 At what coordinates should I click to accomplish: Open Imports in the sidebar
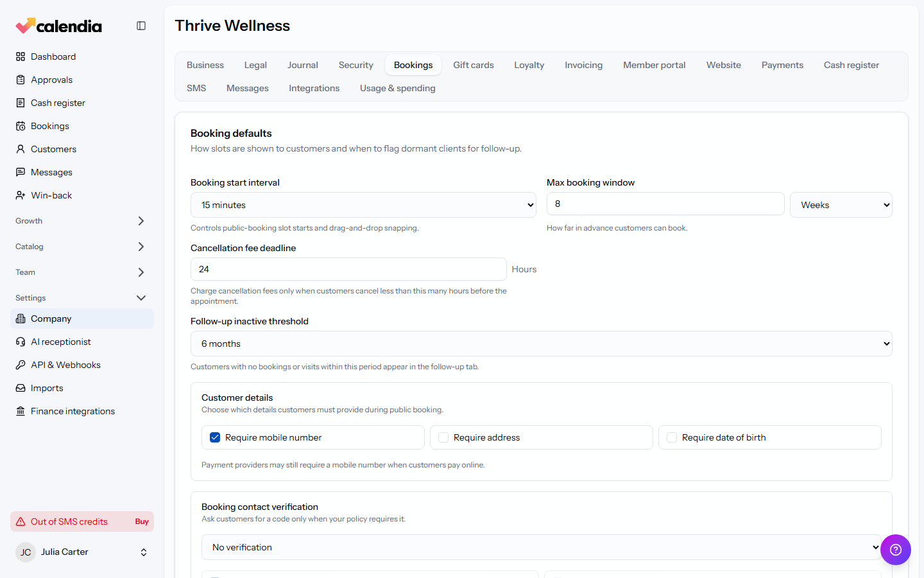pyautogui.click(x=82, y=388)
